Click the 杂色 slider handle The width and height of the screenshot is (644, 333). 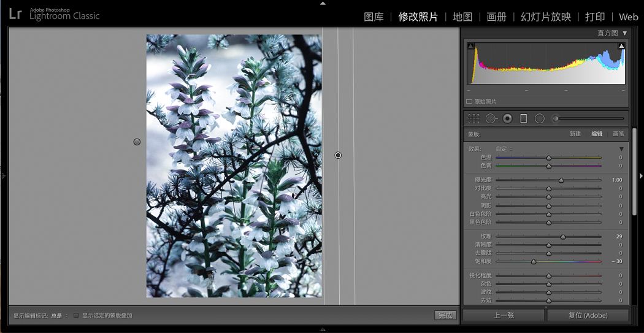point(549,284)
